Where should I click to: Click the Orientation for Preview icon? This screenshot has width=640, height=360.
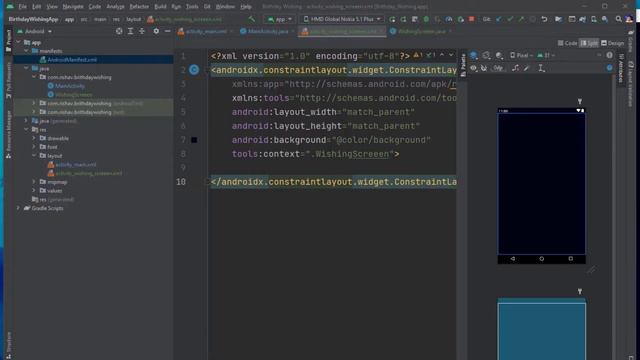coord(486,55)
